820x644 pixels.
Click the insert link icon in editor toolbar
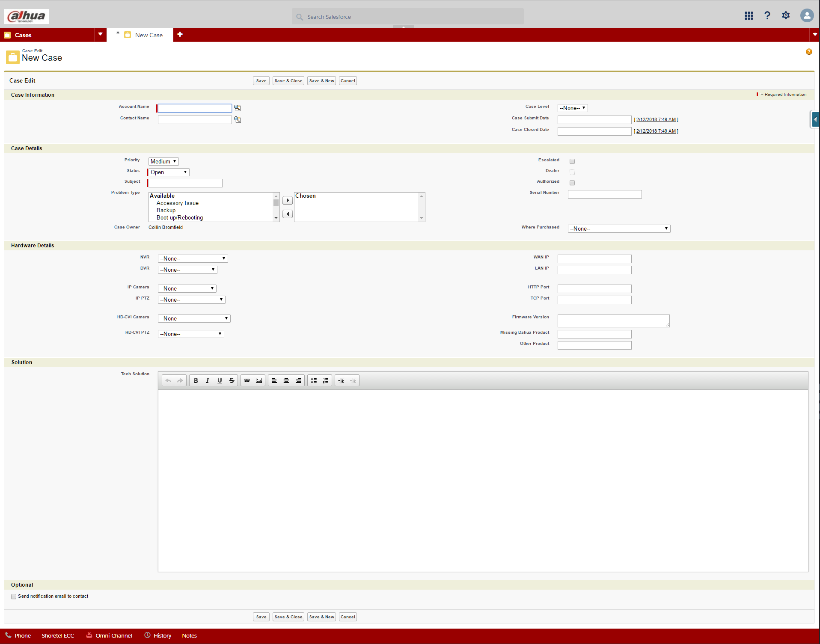(247, 380)
